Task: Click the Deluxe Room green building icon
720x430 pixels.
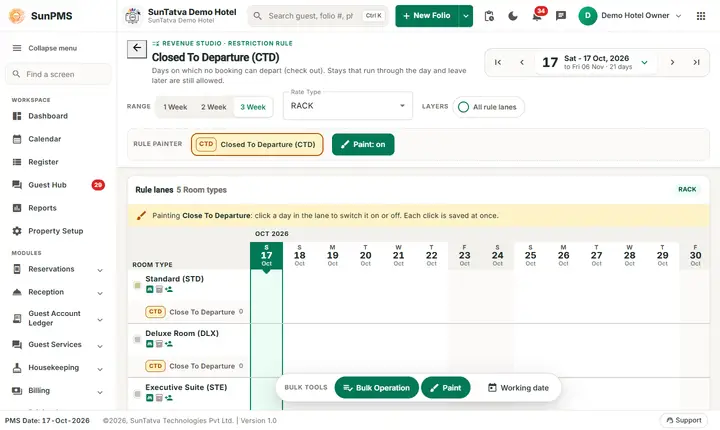Action: (x=149, y=344)
